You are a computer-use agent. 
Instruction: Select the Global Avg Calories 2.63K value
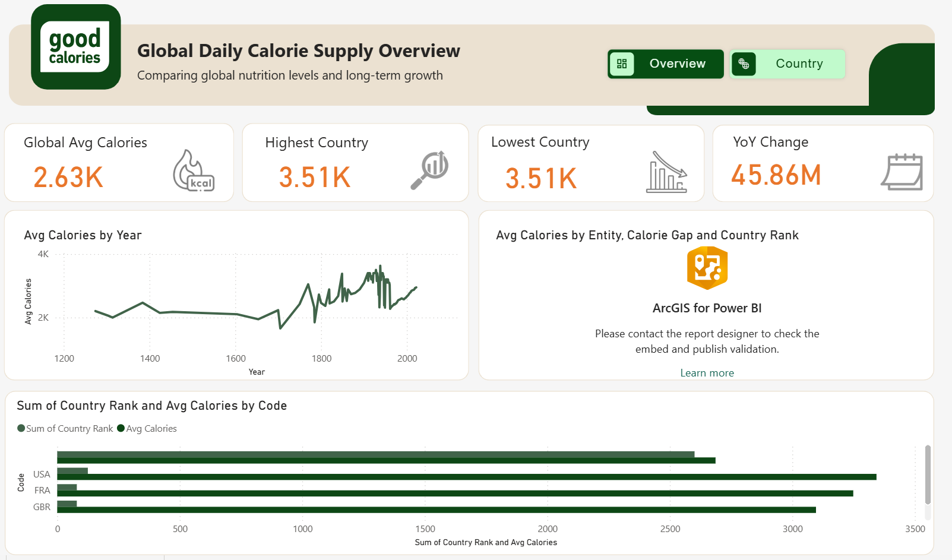pos(68,178)
